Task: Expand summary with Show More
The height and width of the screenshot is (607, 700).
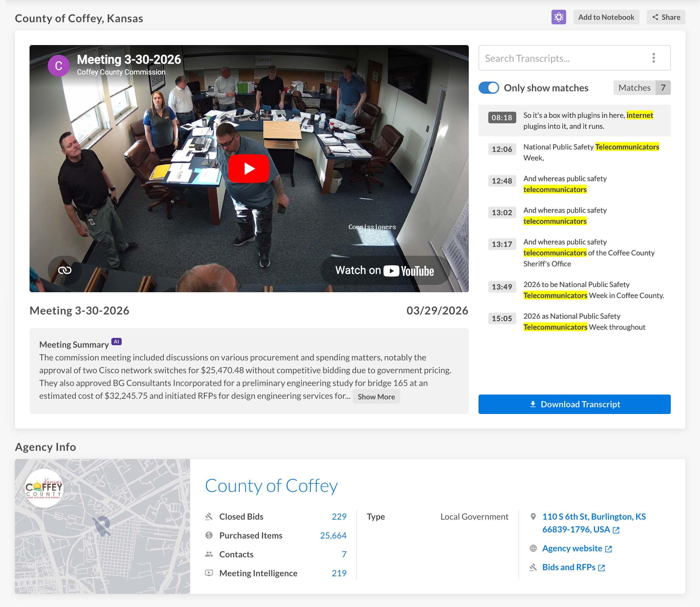Action: tap(376, 397)
